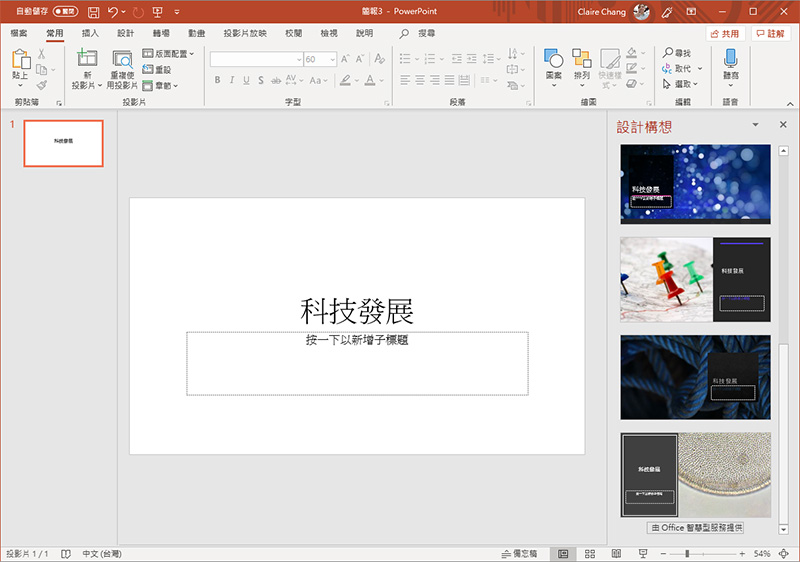
Task: Switch to normal view
Action: click(x=563, y=554)
